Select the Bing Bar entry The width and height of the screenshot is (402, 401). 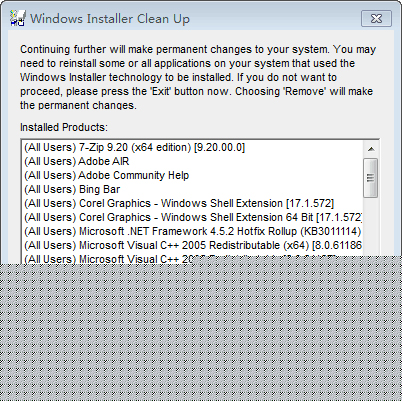[x=193, y=189]
